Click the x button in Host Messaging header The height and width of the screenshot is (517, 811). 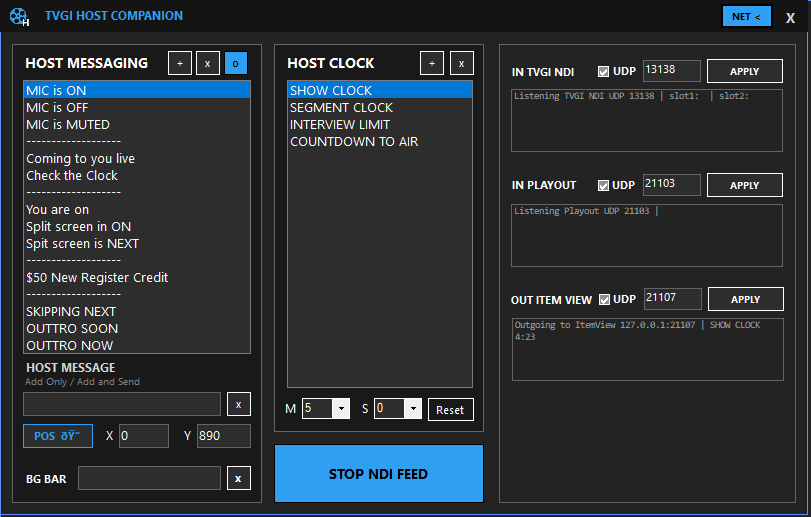point(207,64)
